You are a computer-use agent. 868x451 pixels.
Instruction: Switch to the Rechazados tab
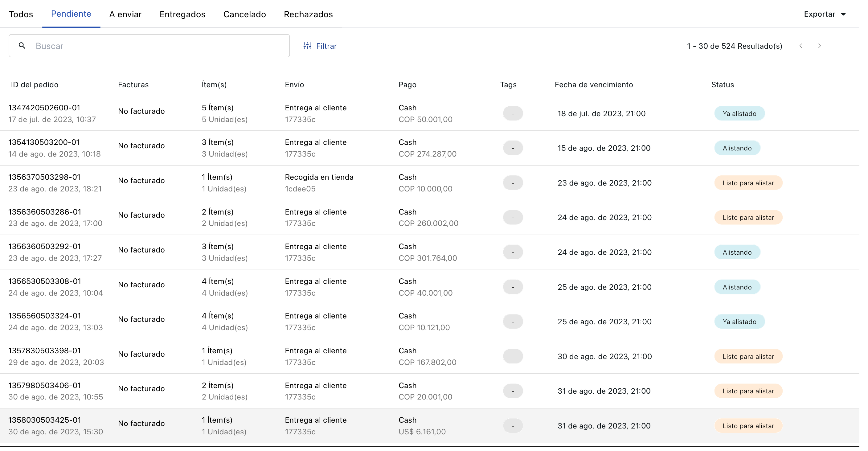click(308, 14)
